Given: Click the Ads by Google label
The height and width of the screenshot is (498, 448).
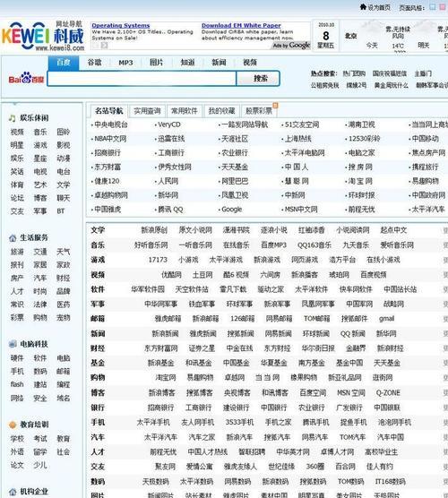Looking at the screenshot, I should (291, 46).
